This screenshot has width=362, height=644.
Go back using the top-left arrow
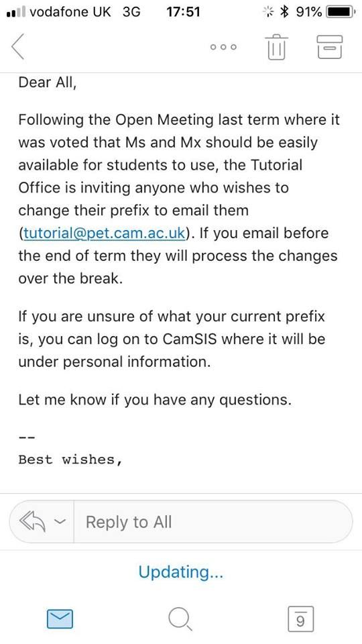pos(19,47)
